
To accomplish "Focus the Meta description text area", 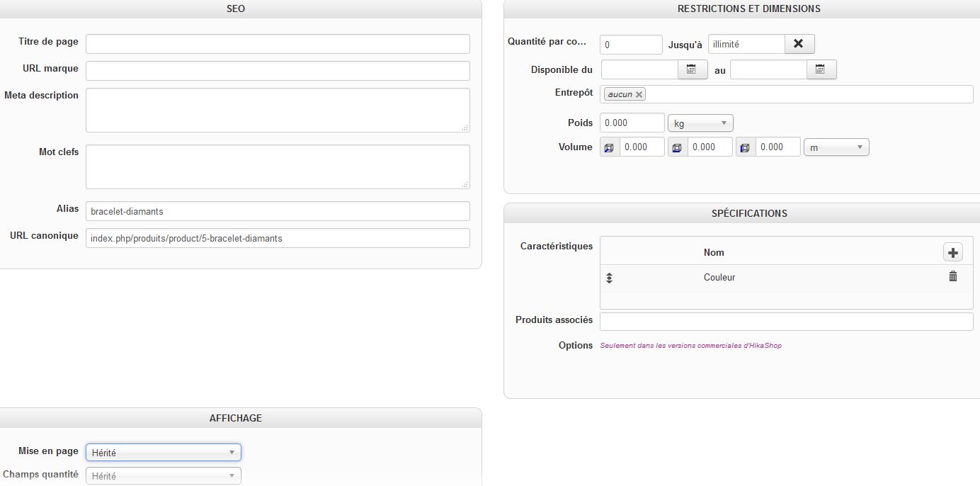I will point(278,110).
